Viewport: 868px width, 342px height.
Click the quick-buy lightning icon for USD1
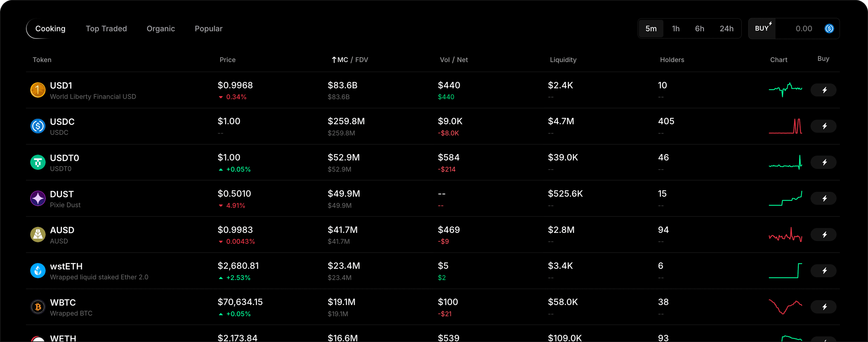point(823,90)
